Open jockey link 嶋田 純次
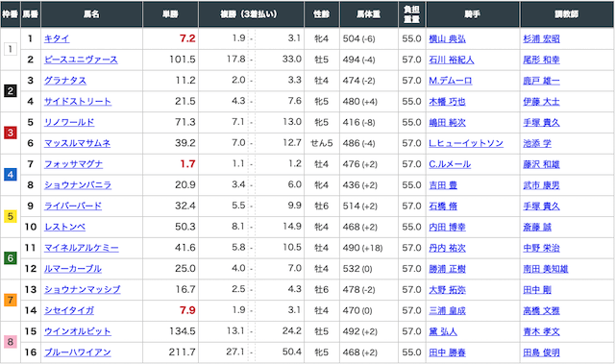 pos(447,122)
